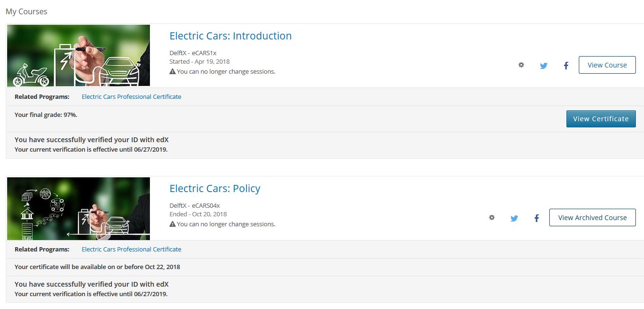
Task: Click the Electric Cars: Introduction course thumbnail
Action: tap(79, 55)
